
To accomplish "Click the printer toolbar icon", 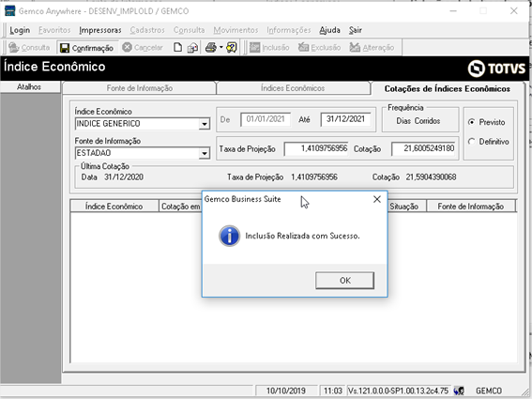I will point(211,48).
